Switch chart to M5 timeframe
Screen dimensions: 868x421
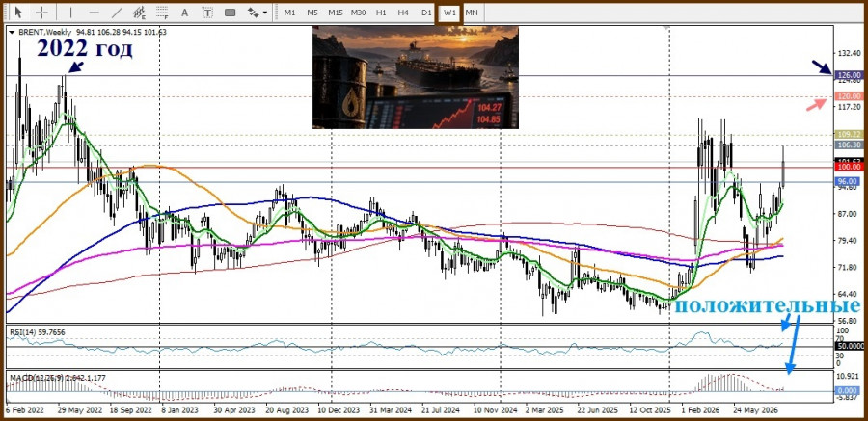pos(312,13)
